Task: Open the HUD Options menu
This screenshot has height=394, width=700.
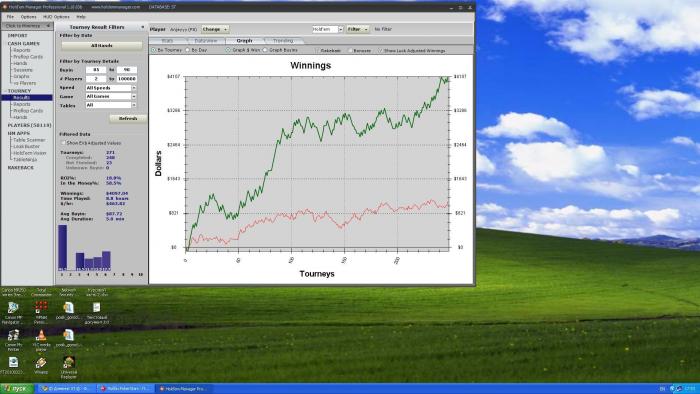Action: tap(56, 17)
